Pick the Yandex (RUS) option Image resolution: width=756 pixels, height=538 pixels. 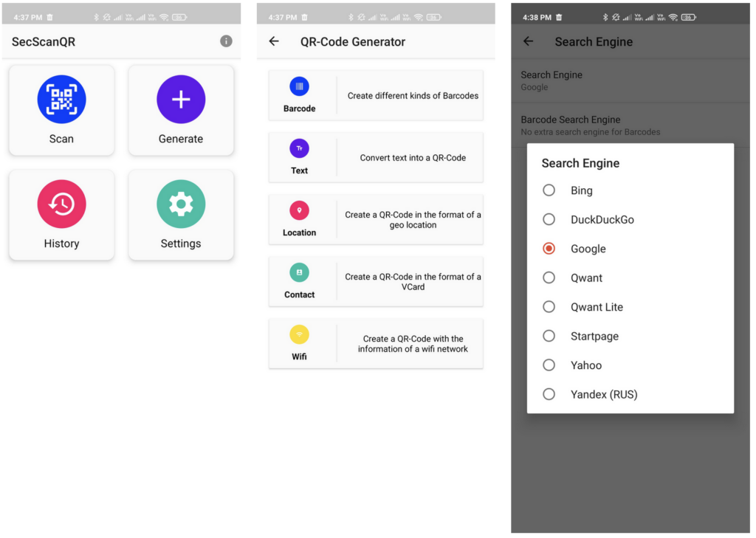click(549, 394)
